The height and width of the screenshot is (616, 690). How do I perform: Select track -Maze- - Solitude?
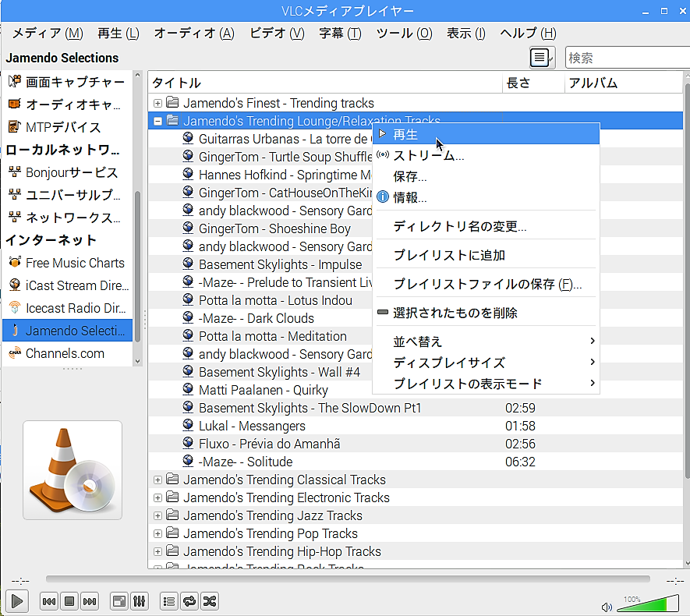coord(416,462)
